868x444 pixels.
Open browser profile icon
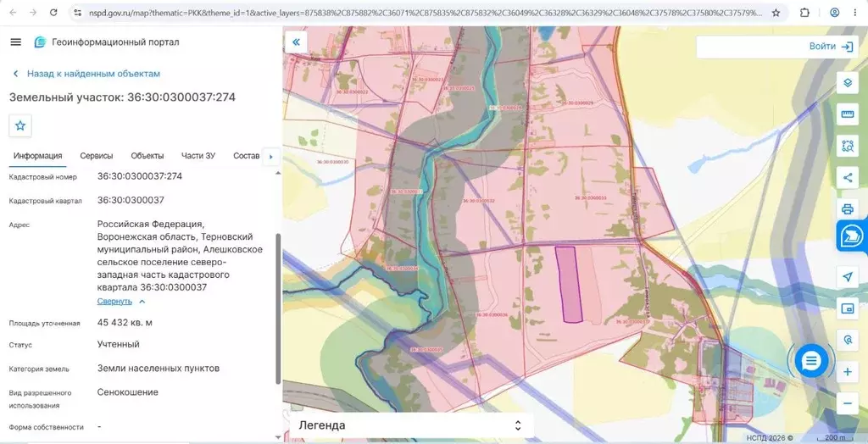pyautogui.click(x=835, y=12)
